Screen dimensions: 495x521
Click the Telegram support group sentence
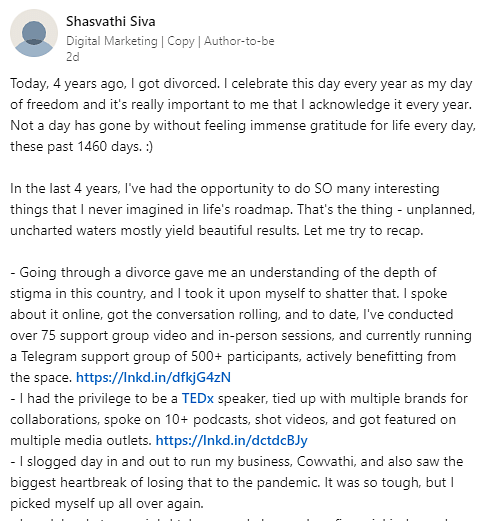233,356
